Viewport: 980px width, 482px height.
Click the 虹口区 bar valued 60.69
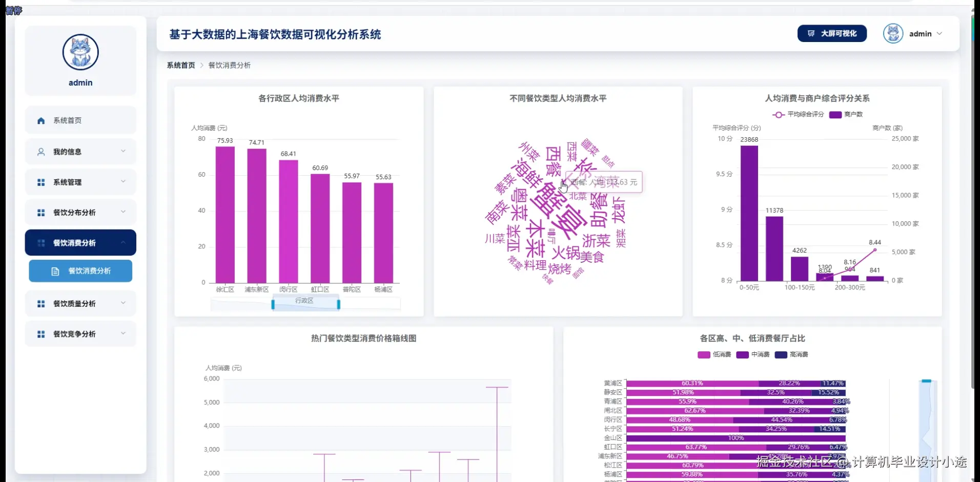[320, 228]
